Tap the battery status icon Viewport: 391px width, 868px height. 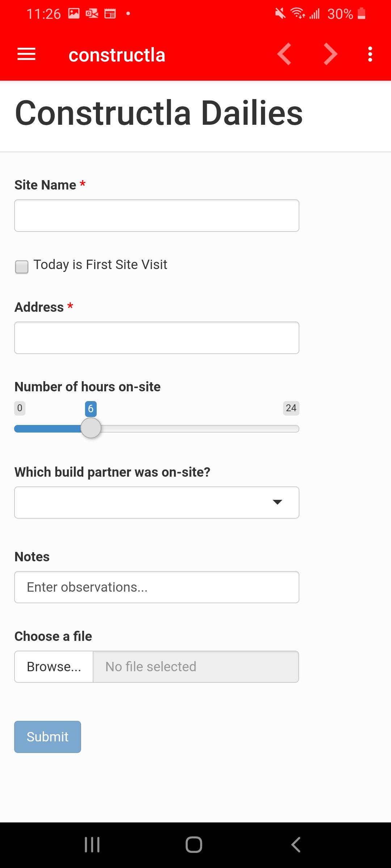361,14
